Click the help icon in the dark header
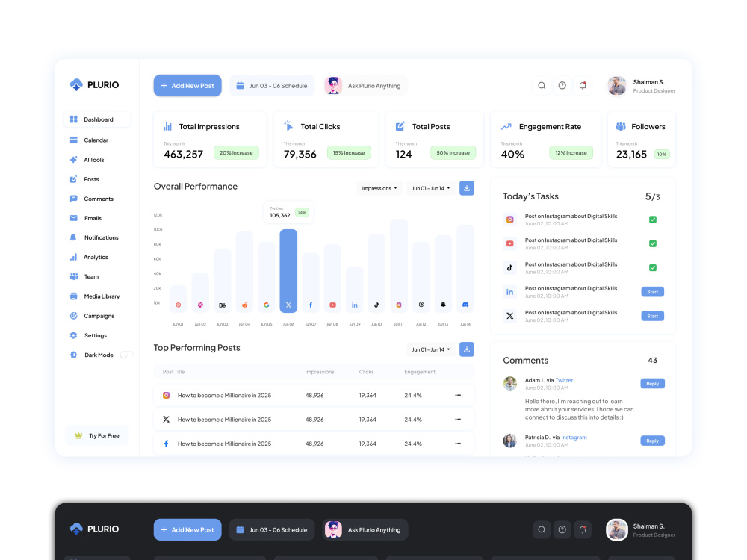The width and height of the screenshot is (747, 560). coord(562,529)
